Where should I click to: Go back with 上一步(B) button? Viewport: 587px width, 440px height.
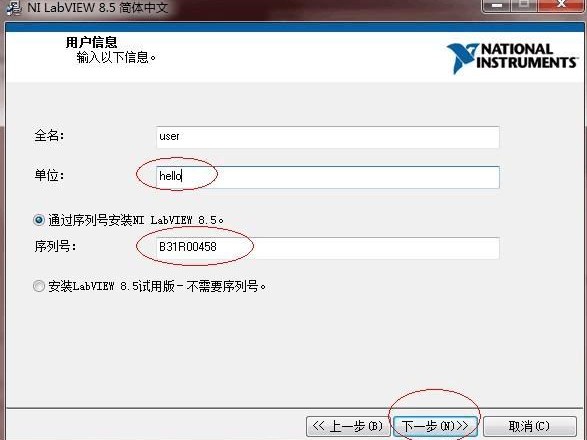pos(348,426)
